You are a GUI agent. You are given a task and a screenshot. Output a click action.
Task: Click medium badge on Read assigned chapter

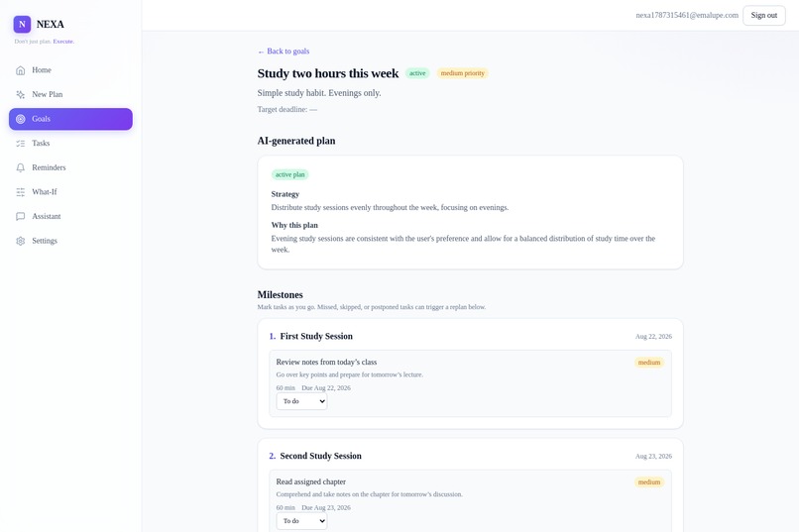click(649, 482)
